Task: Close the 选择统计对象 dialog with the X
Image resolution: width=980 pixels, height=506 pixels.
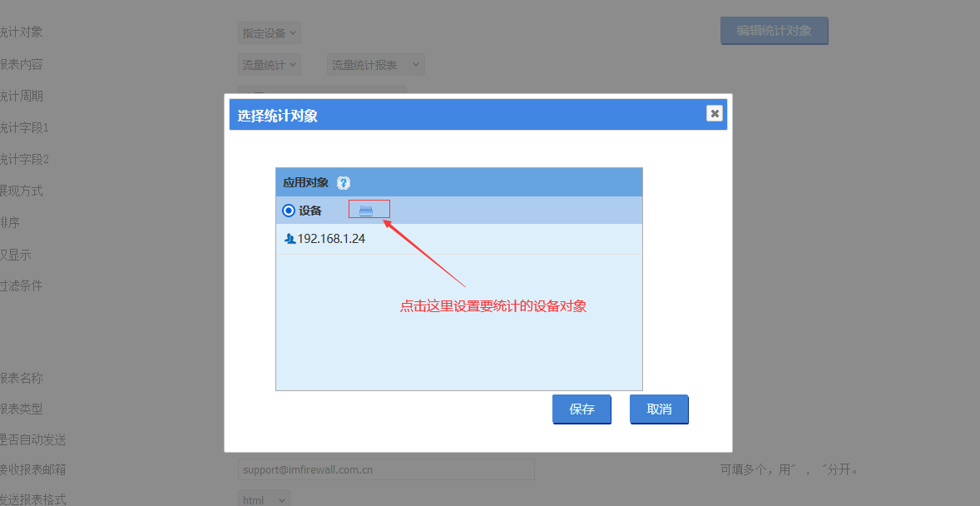Action: point(714,113)
